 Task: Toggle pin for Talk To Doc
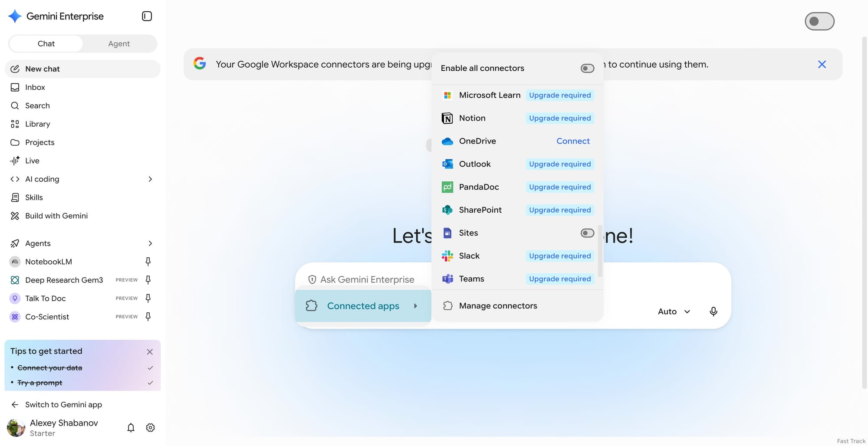(148, 298)
